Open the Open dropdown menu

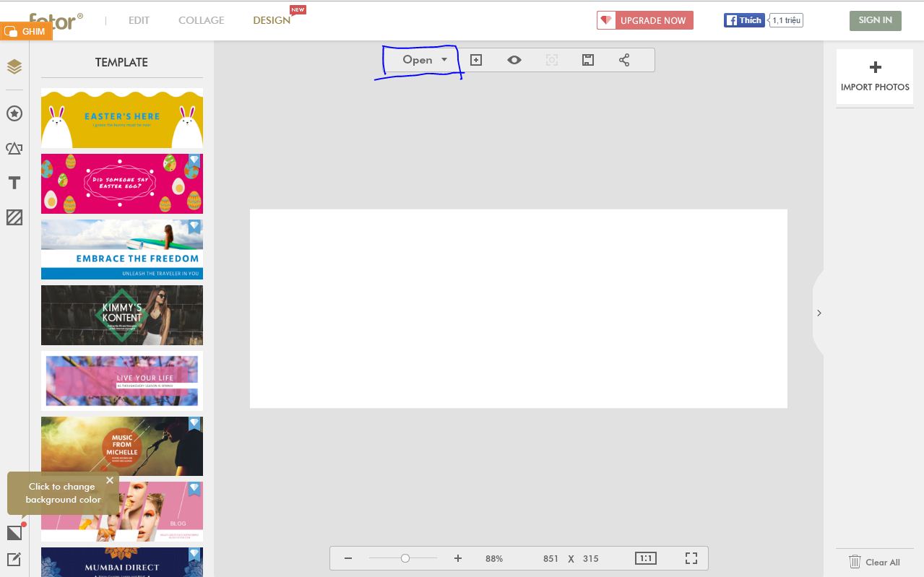425,60
